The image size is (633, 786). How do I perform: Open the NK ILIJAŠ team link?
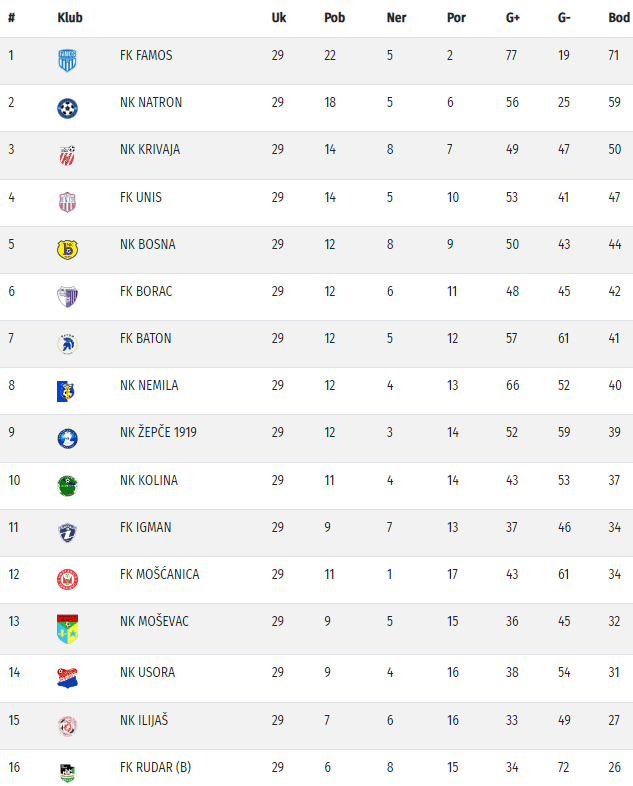click(145, 720)
